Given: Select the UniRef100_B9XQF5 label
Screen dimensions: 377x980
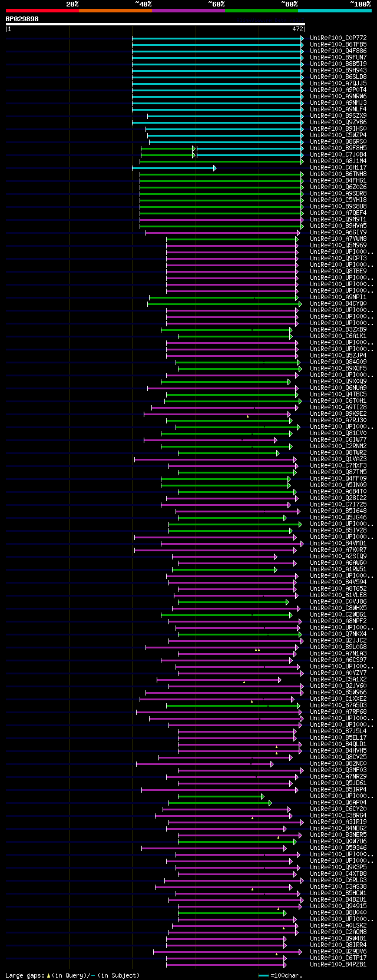Looking at the screenshot, I should click(x=338, y=368).
